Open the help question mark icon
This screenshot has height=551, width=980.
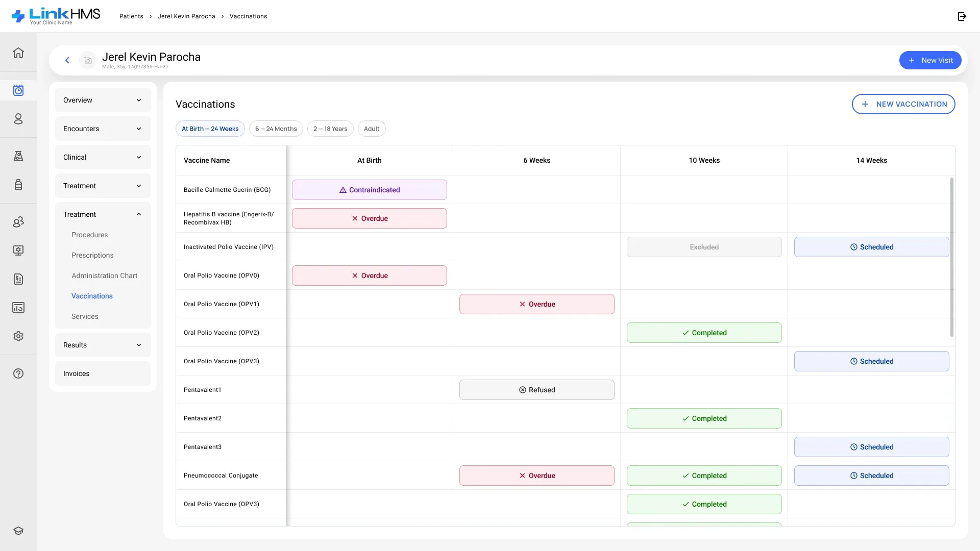[x=18, y=373]
